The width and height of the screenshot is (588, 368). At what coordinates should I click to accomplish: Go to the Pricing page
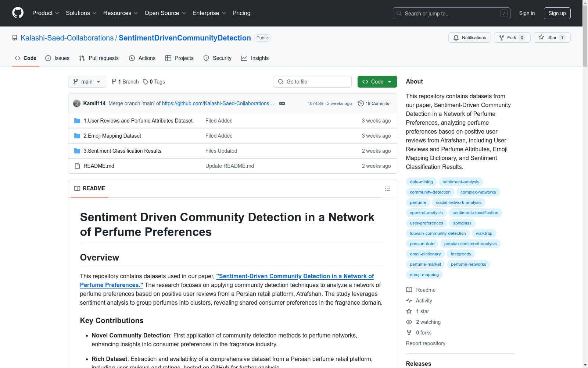pyautogui.click(x=241, y=13)
